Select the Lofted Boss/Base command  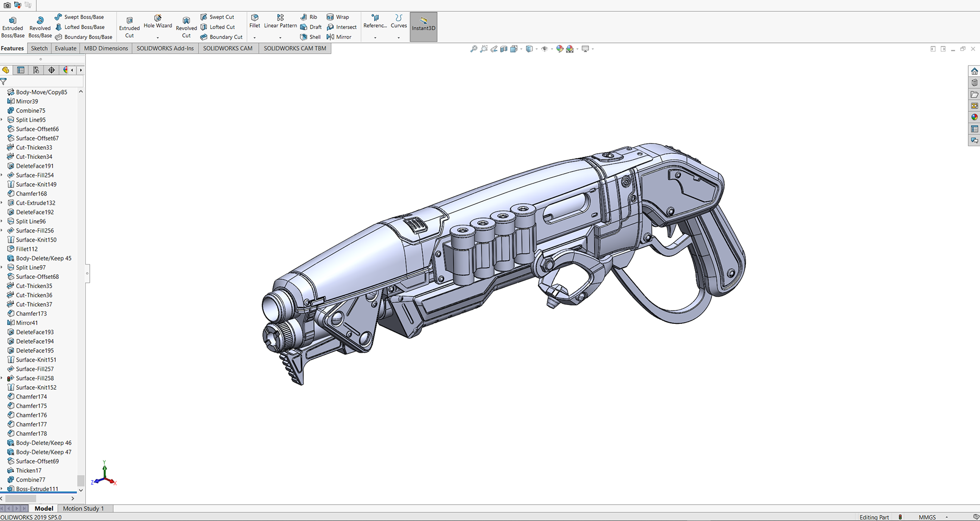coord(80,27)
